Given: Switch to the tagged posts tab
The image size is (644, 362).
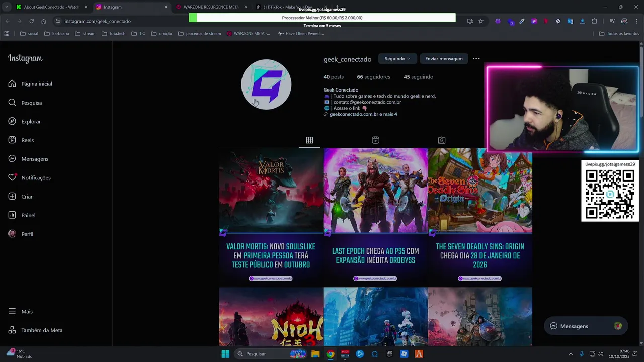Looking at the screenshot, I should [441, 140].
